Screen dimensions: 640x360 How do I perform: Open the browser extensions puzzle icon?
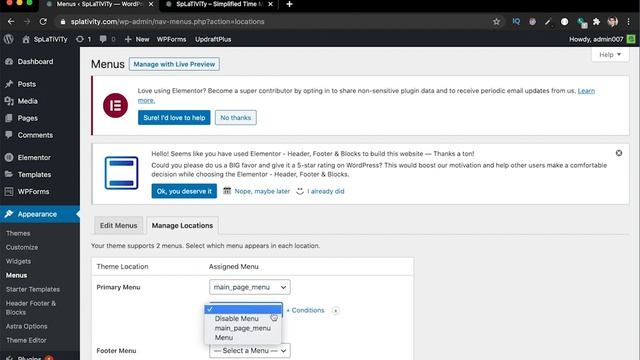click(x=596, y=22)
